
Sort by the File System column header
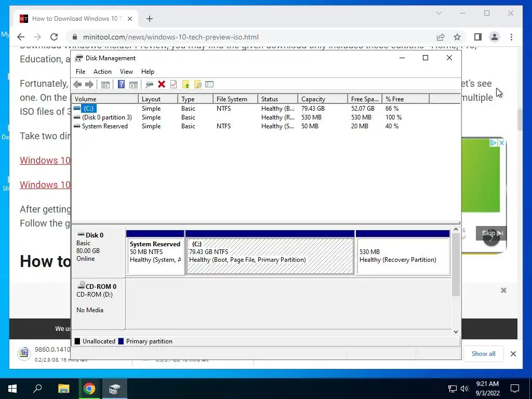[235, 99]
